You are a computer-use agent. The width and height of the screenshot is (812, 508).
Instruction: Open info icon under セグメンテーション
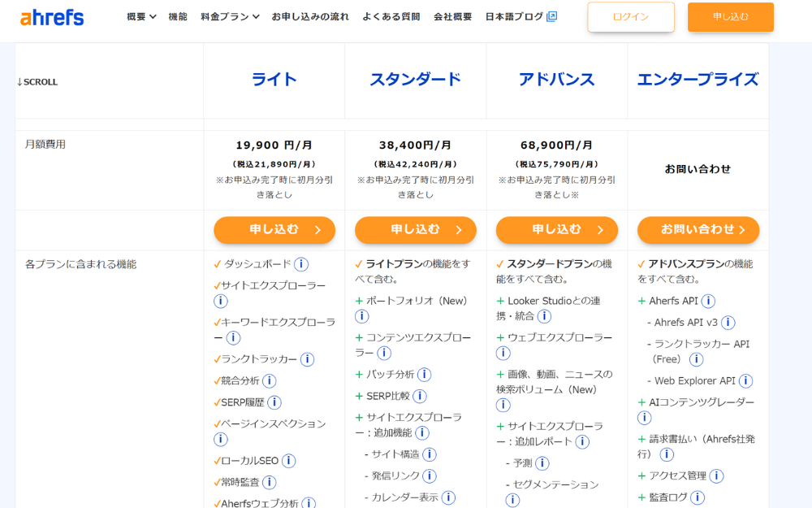[512, 500]
